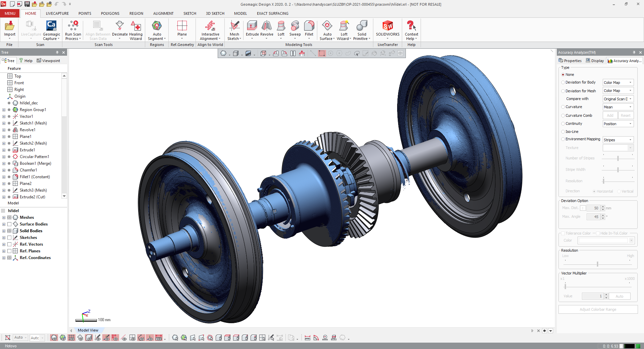
Task: Open the Display tab in right panel
Action: (595, 61)
